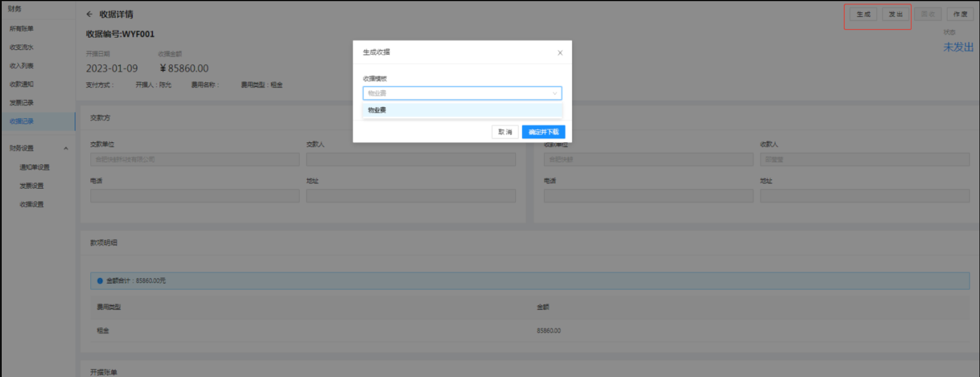Viewport: 980px width, 377px height.
Task: Click the 作废 button at top right
Action: tap(960, 14)
